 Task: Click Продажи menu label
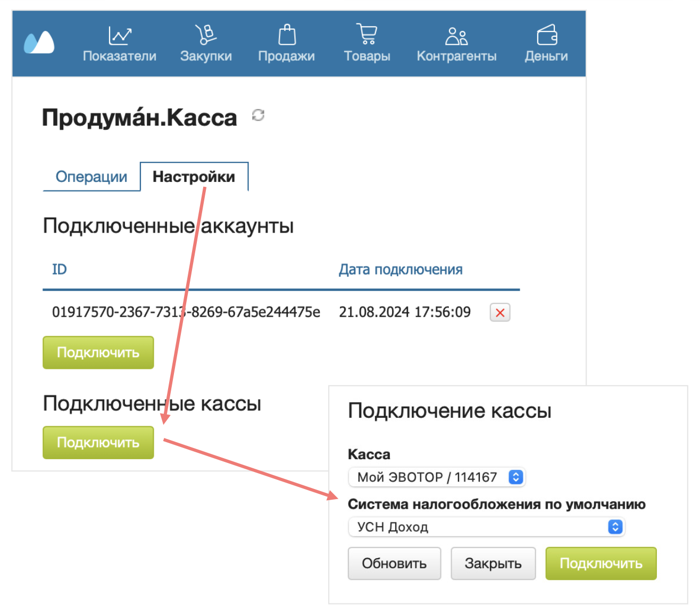(287, 56)
